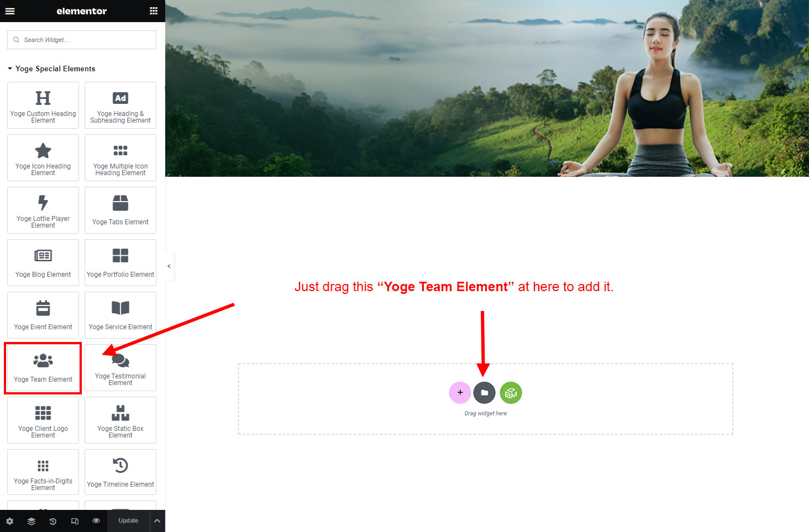Click the pink add new section button
This screenshot has width=809, height=532.
460,393
